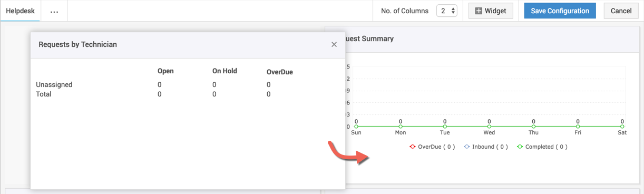This screenshot has width=644, height=194.
Task: Click the Request Summary widget title
Action: point(369,39)
